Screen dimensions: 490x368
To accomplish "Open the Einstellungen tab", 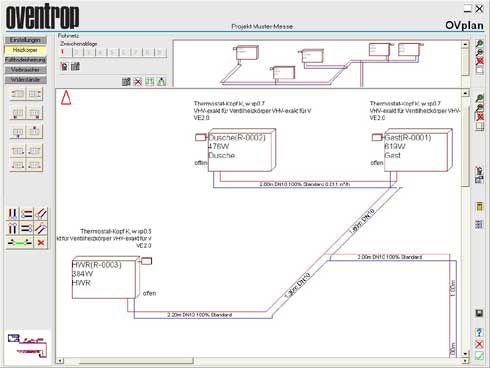I will click(x=25, y=40).
